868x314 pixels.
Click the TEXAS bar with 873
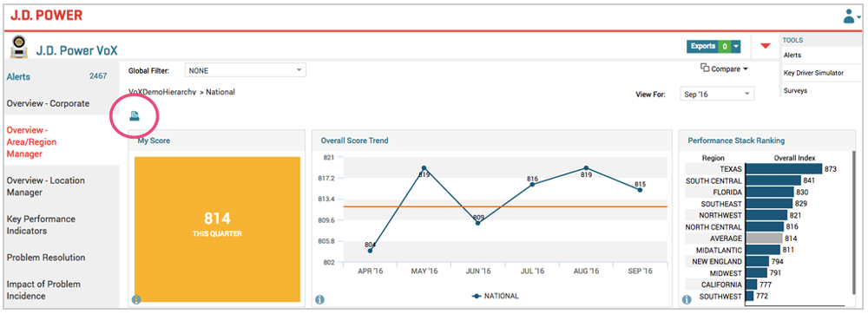pyautogui.click(x=784, y=169)
